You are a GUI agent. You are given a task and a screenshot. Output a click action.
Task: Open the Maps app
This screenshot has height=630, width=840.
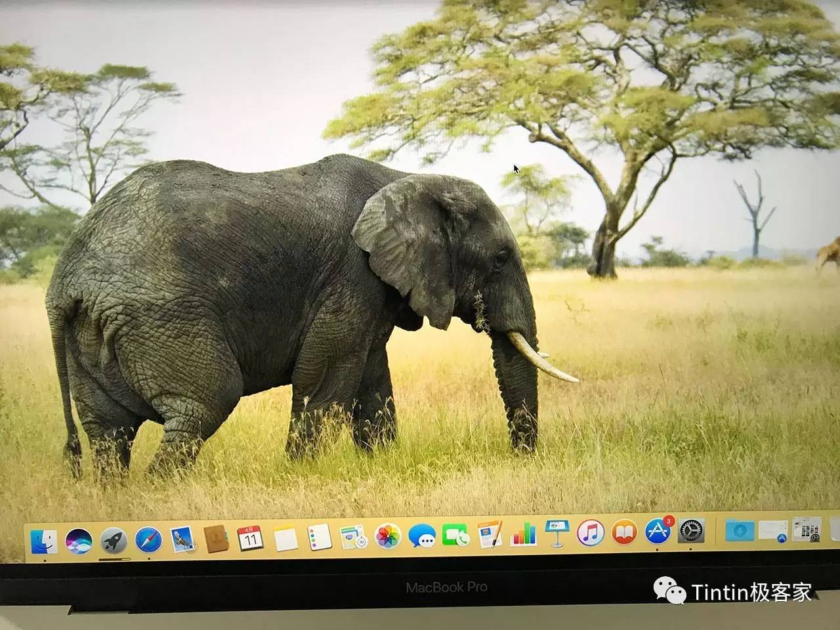[x=353, y=537]
